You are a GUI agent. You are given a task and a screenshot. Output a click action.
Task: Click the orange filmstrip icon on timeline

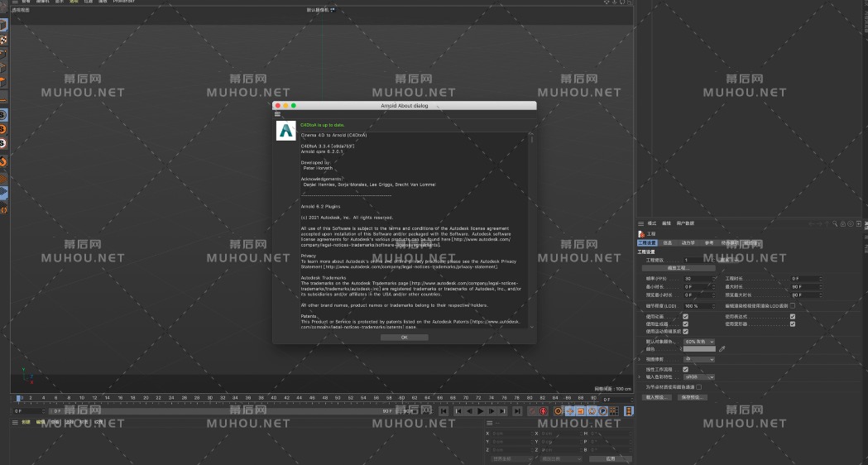coord(629,411)
